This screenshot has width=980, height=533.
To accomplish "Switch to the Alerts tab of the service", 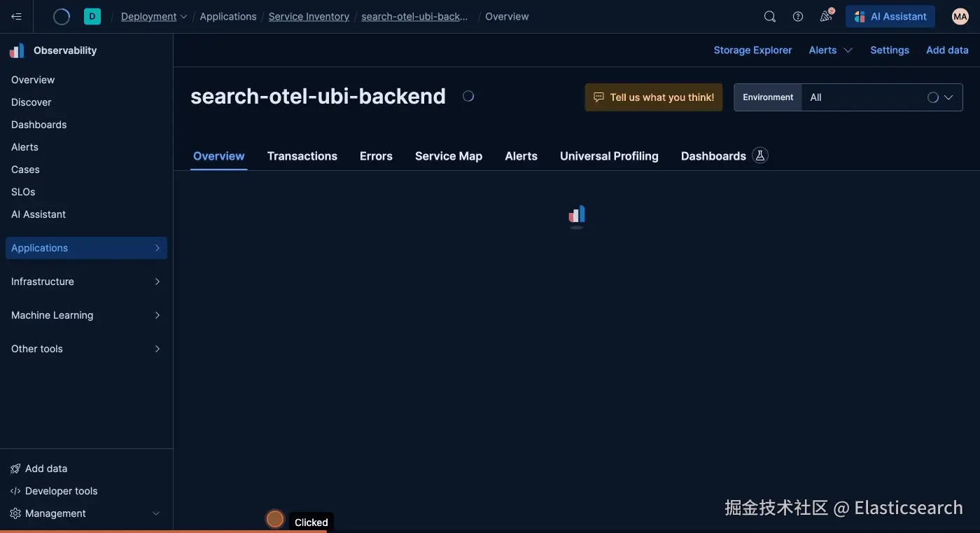I will click(x=521, y=155).
